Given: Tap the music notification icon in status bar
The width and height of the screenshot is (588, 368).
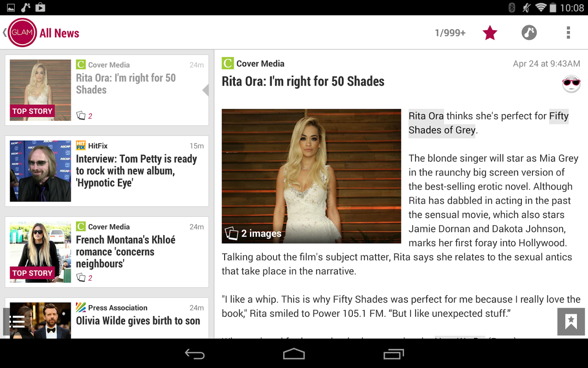Looking at the screenshot, I should (x=26, y=7).
